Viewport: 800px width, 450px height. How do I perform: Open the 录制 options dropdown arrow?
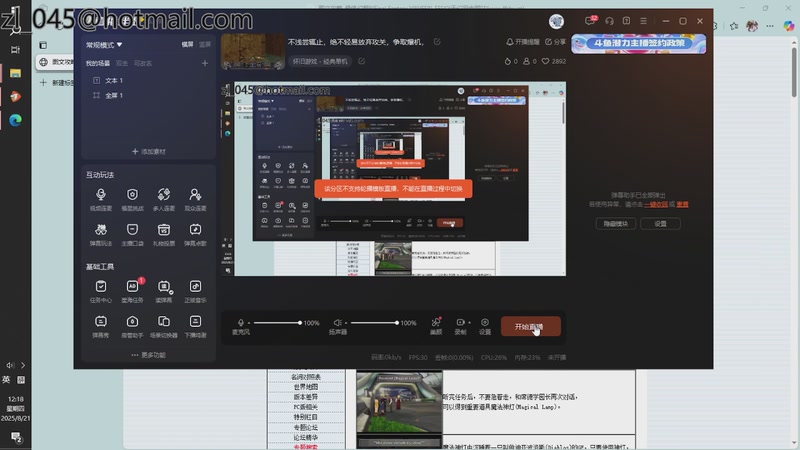pos(469,323)
